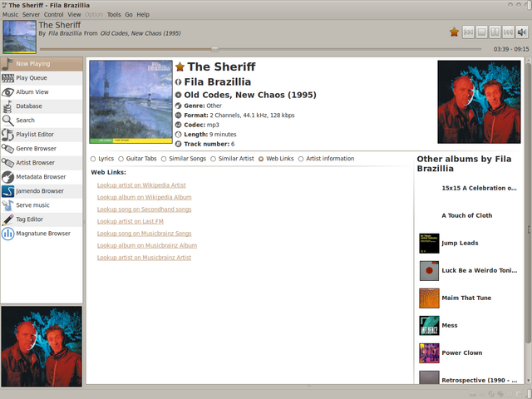The height and width of the screenshot is (399, 532).
Task: Follow Lookup song on Musicbrainz Songs link
Action: click(144, 234)
